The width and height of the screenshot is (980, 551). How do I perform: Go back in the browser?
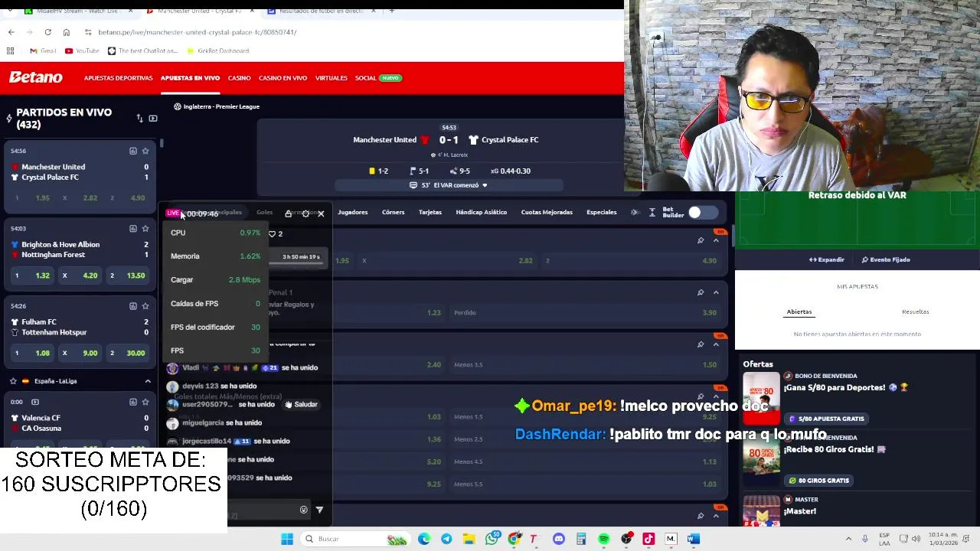[x=11, y=32]
